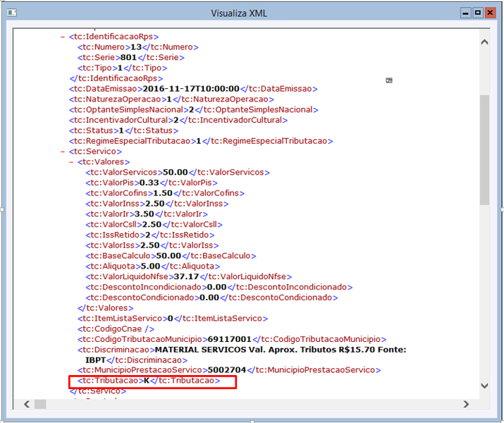Image resolution: width=504 pixels, height=423 pixels.
Task: Click vertical scrollbar up arrow
Action: pyautogui.click(x=484, y=42)
